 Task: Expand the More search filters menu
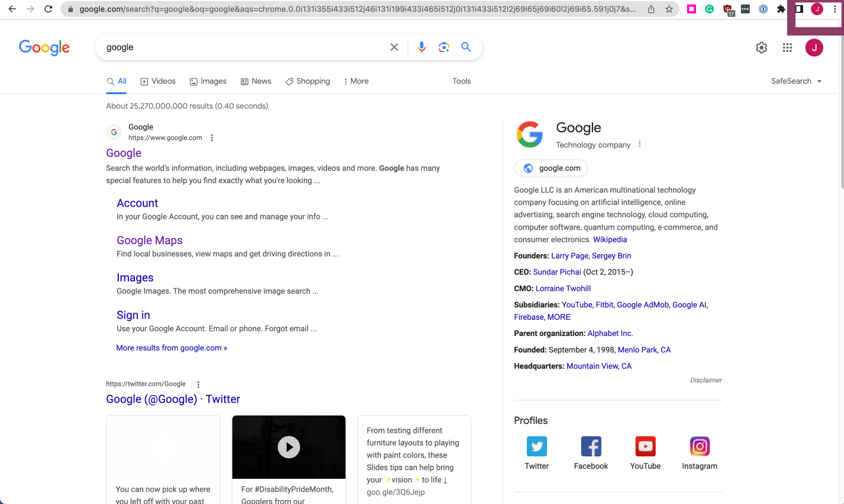tap(356, 81)
